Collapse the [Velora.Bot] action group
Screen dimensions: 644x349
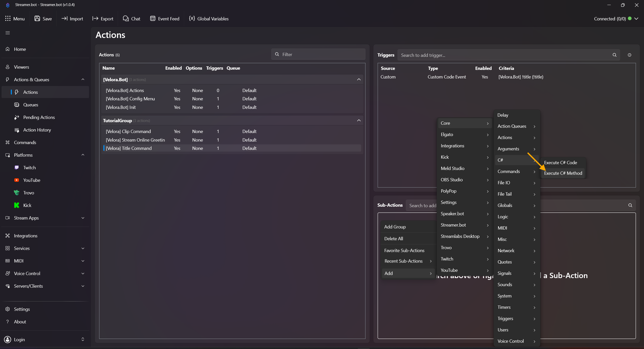coord(359,79)
